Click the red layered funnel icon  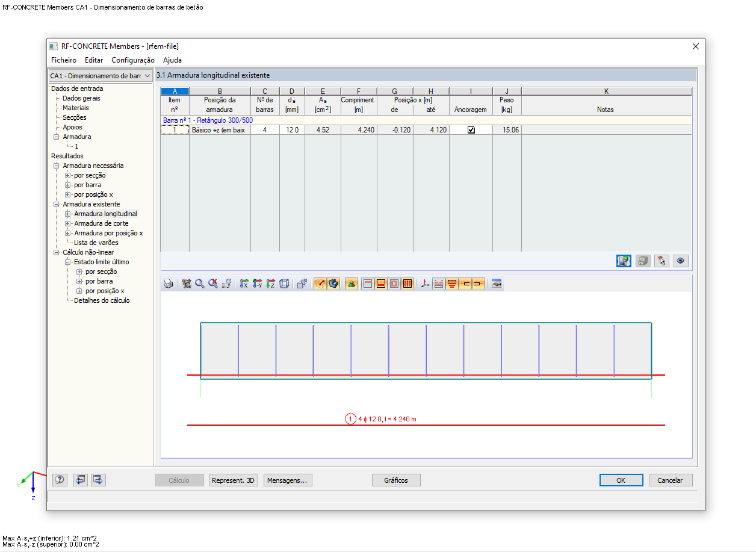point(452,284)
